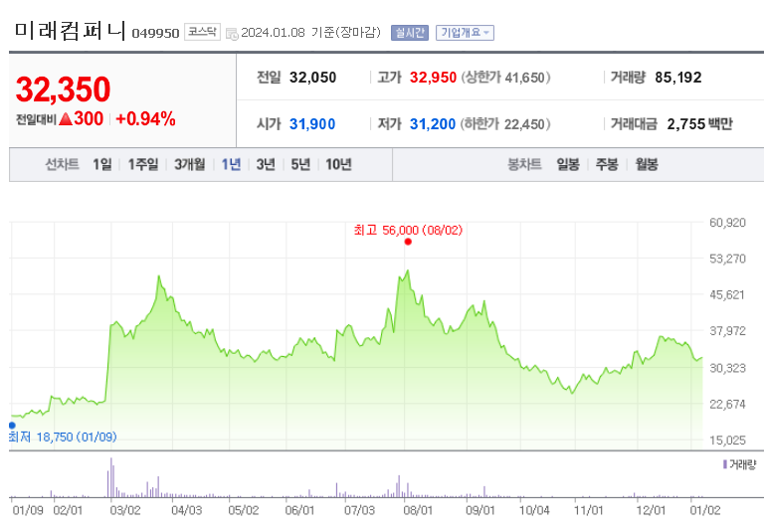Image resolution: width=764 pixels, height=532 pixels.
Task: Select the 1년 line chart tab
Action: click(232, 165)
